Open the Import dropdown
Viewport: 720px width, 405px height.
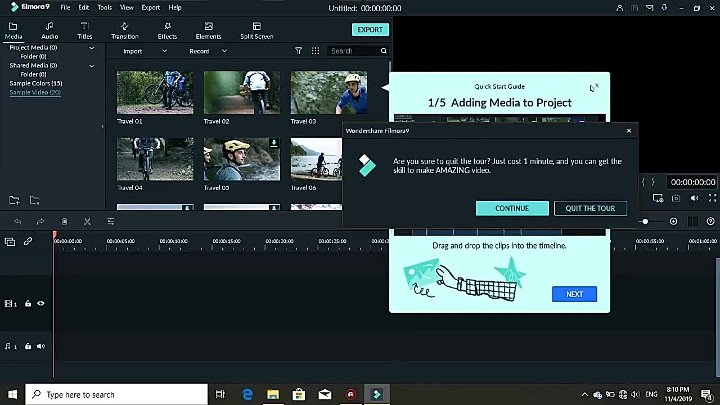coord(135,50)
